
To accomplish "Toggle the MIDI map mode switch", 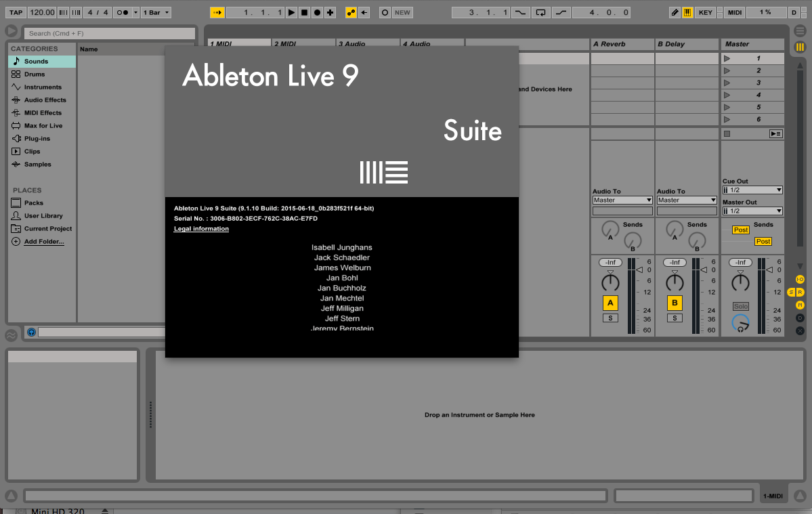I will tap(734, 12).
